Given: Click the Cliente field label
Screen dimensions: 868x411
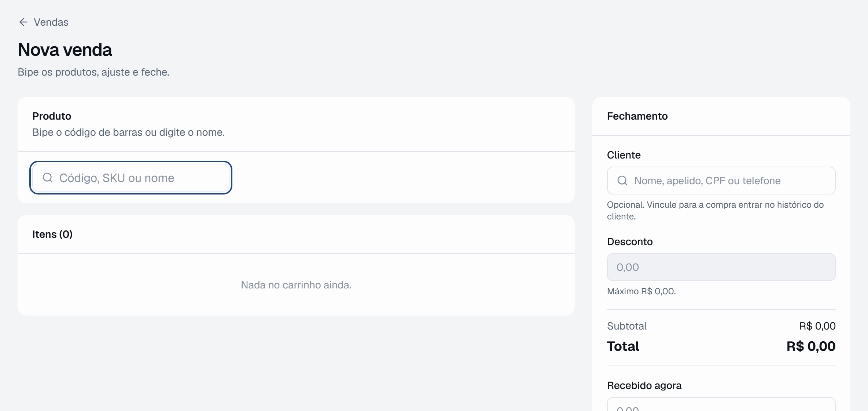Looking at the screenshot, I should (624, 155).
